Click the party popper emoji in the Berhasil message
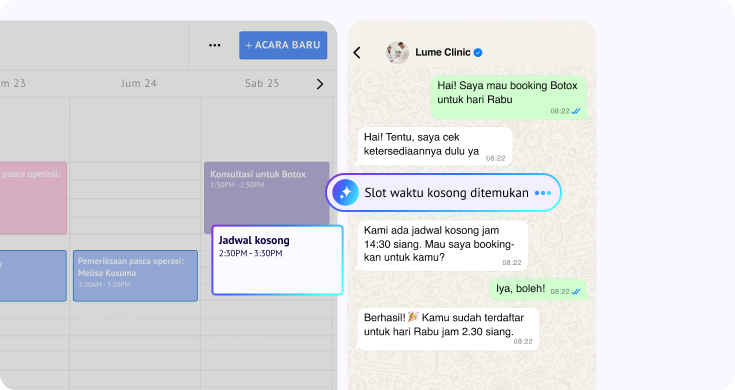Screen dimensions: 735x390 point(413,316)
